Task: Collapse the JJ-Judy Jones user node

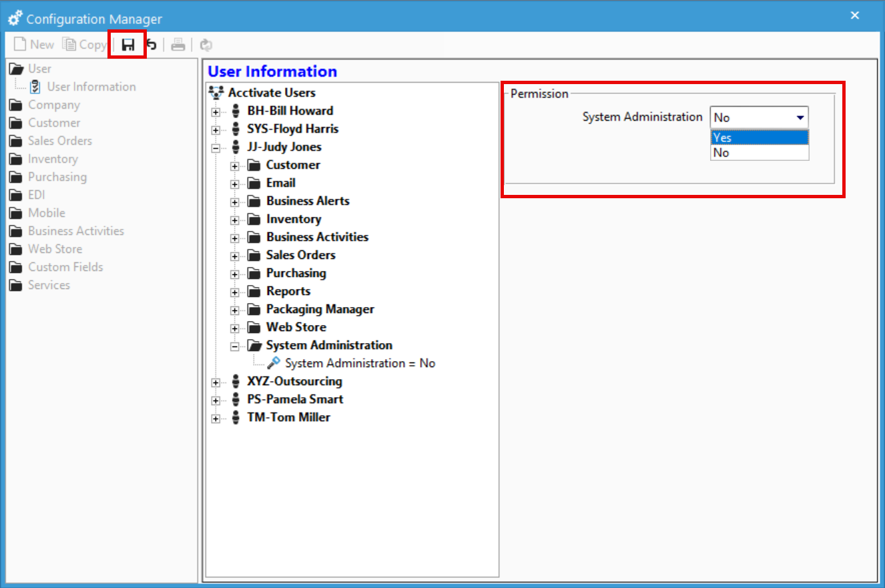Action: pos(216,147)
